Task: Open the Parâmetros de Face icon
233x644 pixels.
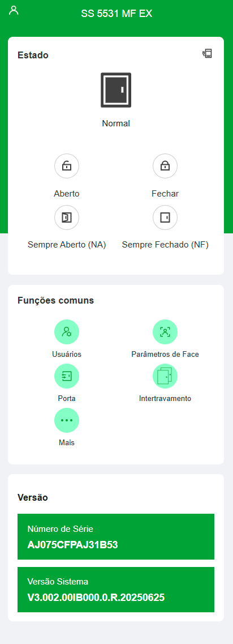Action: tap(165, 332)
